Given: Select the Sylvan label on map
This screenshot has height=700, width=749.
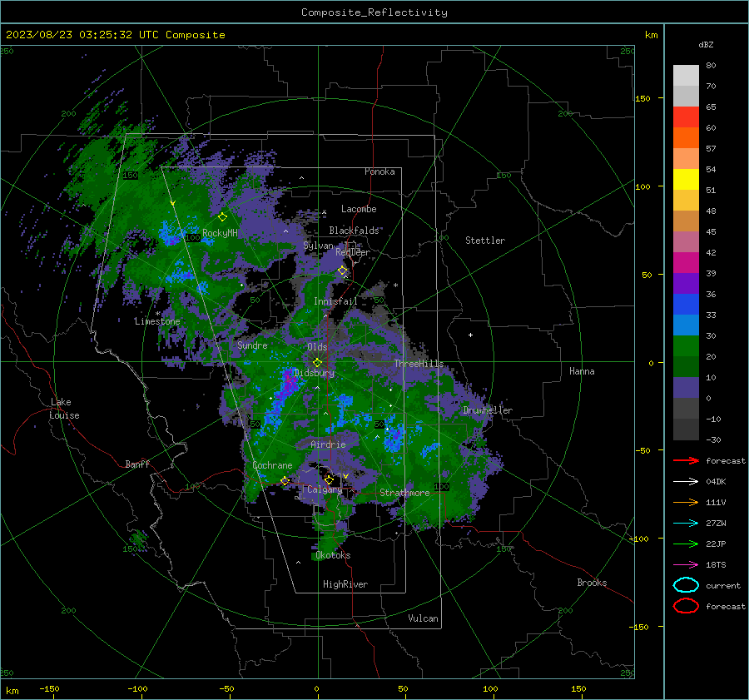Looking at the screenshot, I should [x=318, y=246].
